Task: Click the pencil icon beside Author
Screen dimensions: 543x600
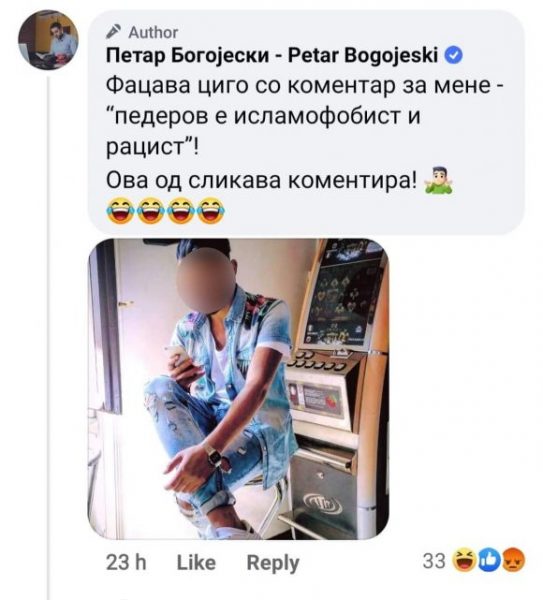Action: point(114,32)
